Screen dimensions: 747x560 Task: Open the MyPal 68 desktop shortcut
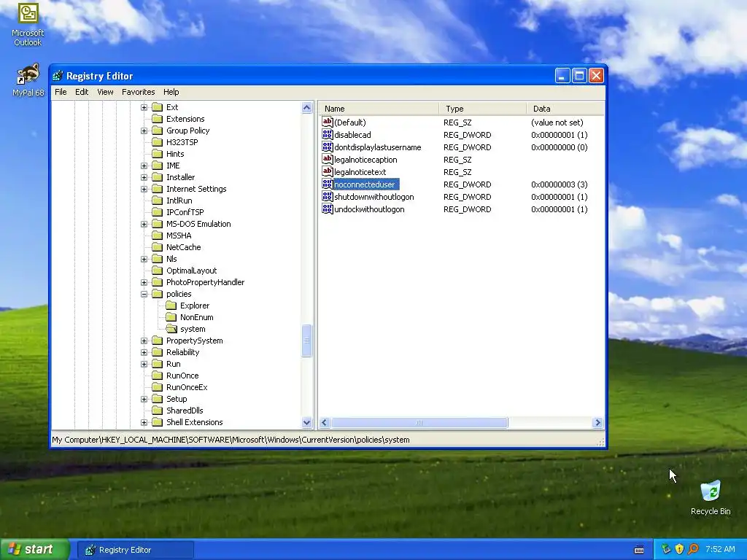pos(28,80)
